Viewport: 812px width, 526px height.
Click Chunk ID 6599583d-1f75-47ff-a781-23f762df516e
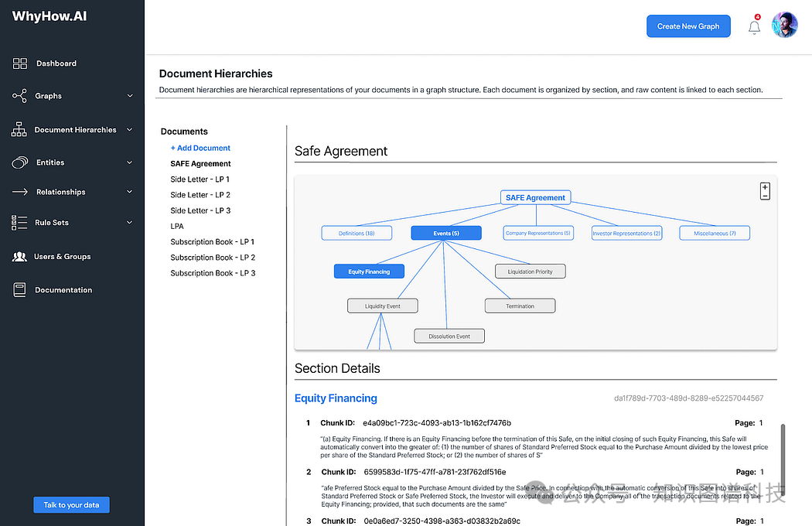pos(435,472)
